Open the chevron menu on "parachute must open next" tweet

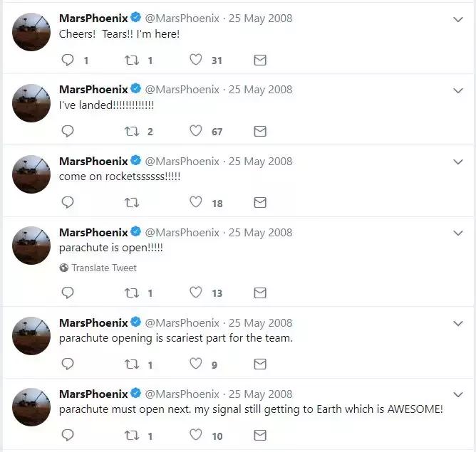tap(457, 394)
